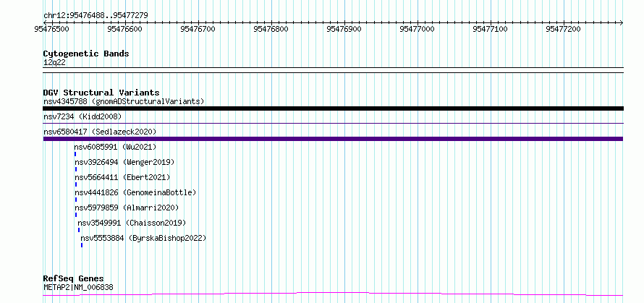Click blue marker under nsv3926494 (Wenger2019)
Screen dimensions: 644x303
click(x=75, y=169)
